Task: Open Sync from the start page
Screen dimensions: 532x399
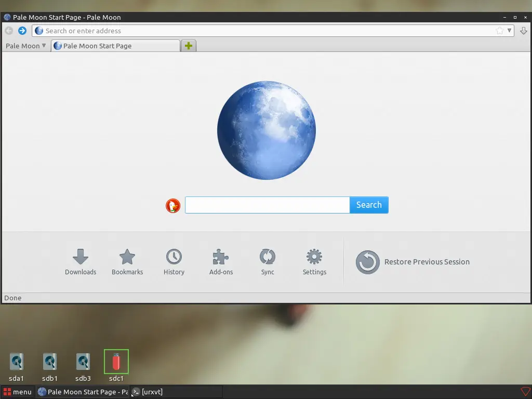Action: point(268,262)
